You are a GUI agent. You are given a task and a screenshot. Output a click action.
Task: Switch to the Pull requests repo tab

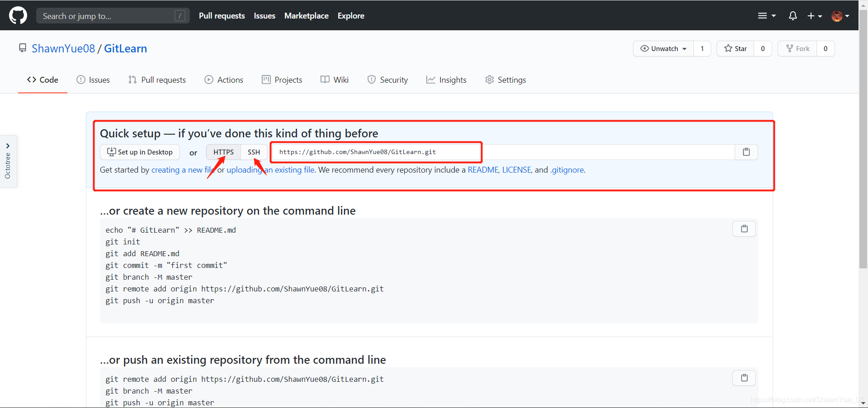coord(157,80)
